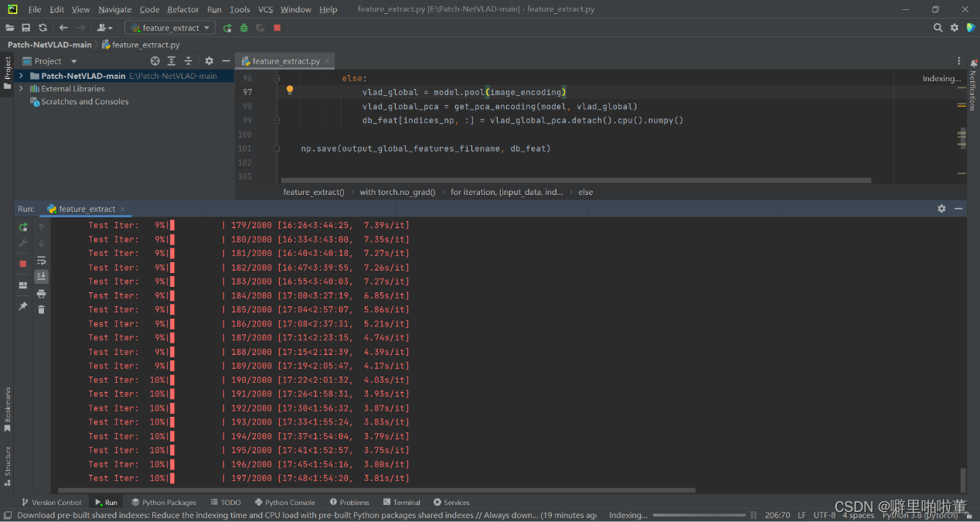This screenshot has height=522, width=980.
Task: Print console output via the printer icon
Action: (x=41, y=293)
